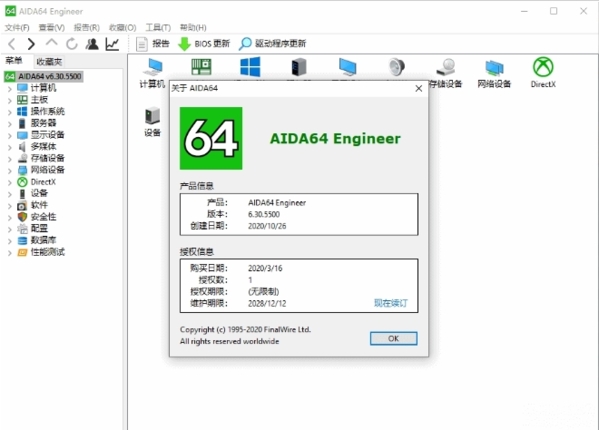This screenshot has width=599, height=430.
Task: Open 网络设备 icon in main pane
Action: 494,73
